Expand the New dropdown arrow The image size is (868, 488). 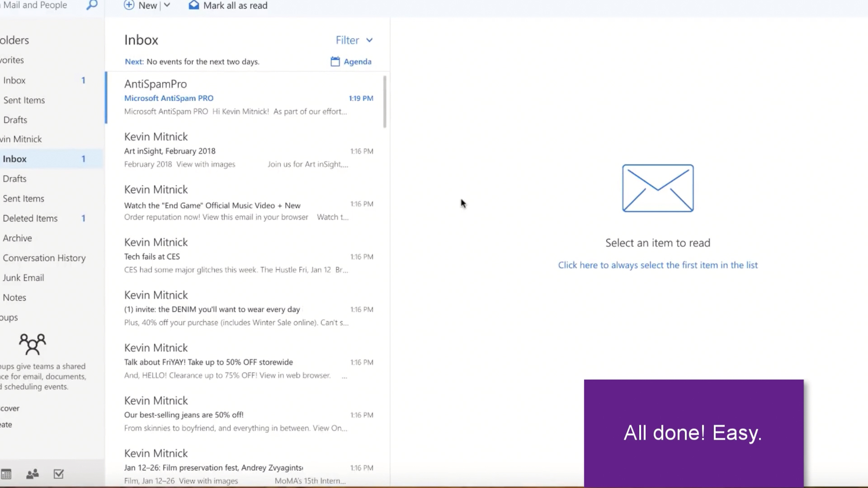[x=167, y=5]
